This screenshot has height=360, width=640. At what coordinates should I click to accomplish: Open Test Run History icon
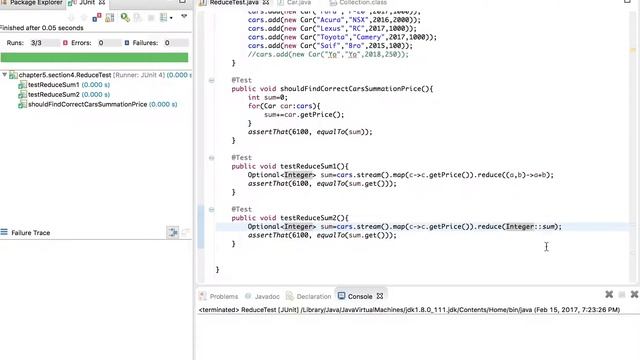(x=164, y=18)
